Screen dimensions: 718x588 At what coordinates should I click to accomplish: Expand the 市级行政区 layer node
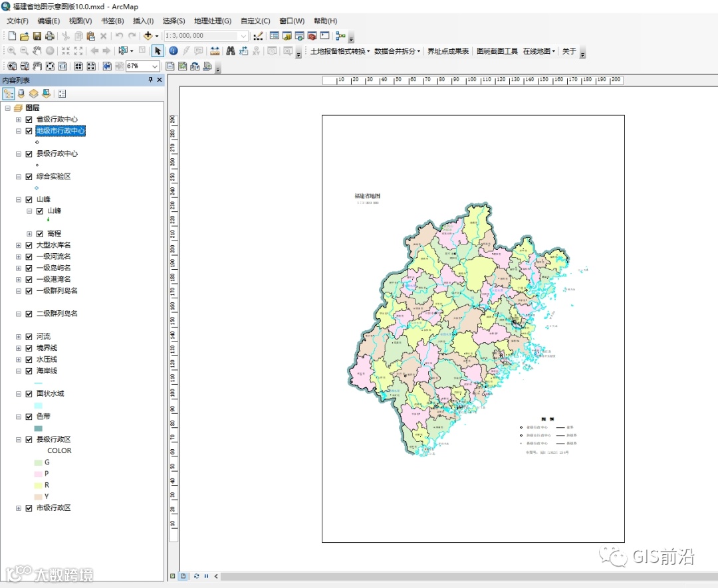click(x=19, y=508)
